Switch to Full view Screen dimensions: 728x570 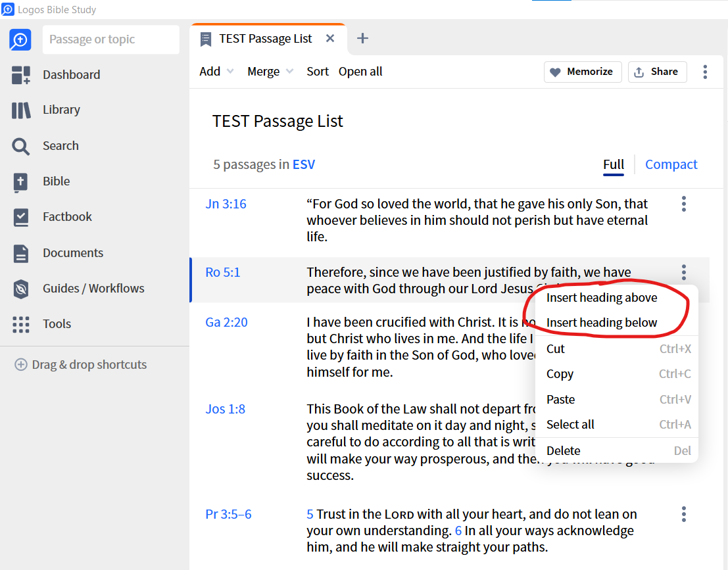click(614, 165)
